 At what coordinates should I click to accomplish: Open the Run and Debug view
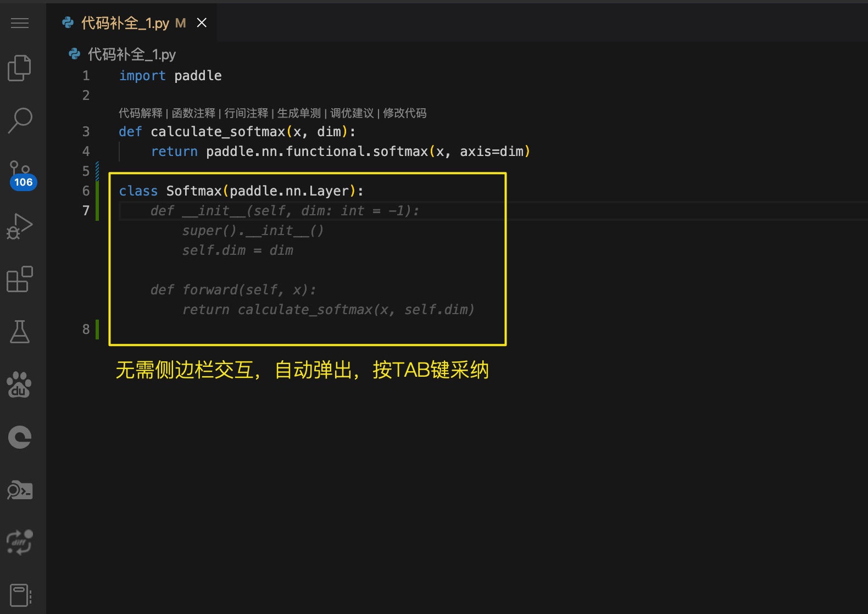coord(20,226)
